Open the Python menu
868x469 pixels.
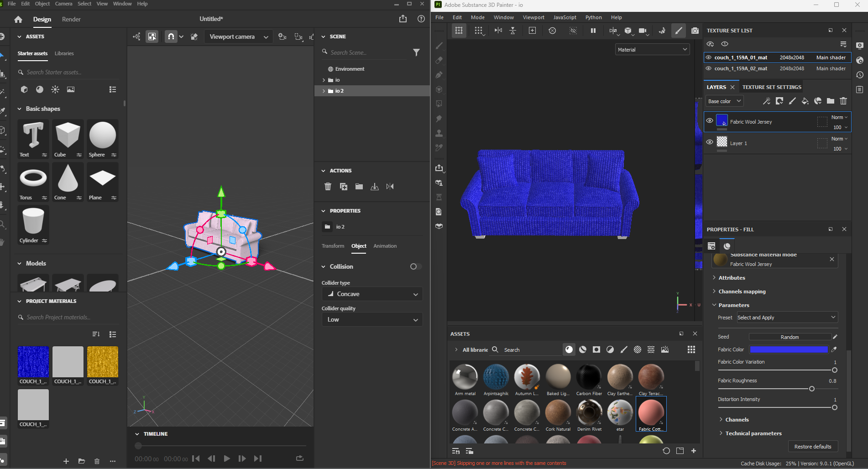pyautogui.click(x=593, y=17)
